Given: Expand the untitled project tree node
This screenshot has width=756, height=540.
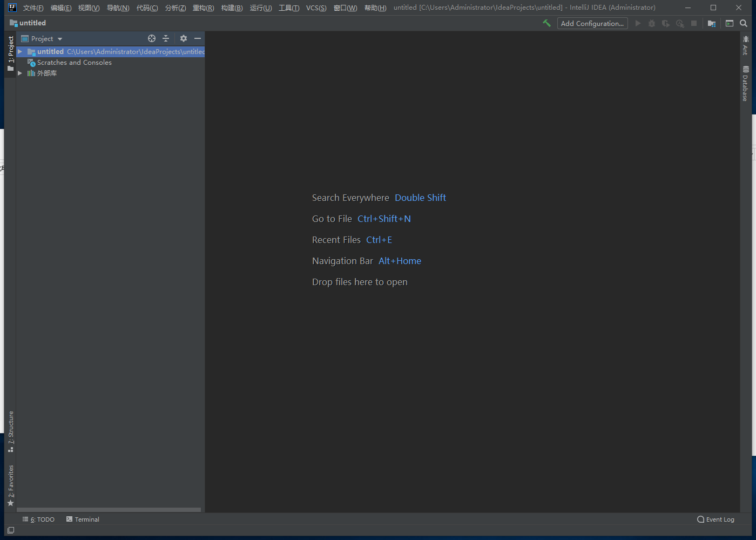Looking at the screenshot, I should point(20,52).
